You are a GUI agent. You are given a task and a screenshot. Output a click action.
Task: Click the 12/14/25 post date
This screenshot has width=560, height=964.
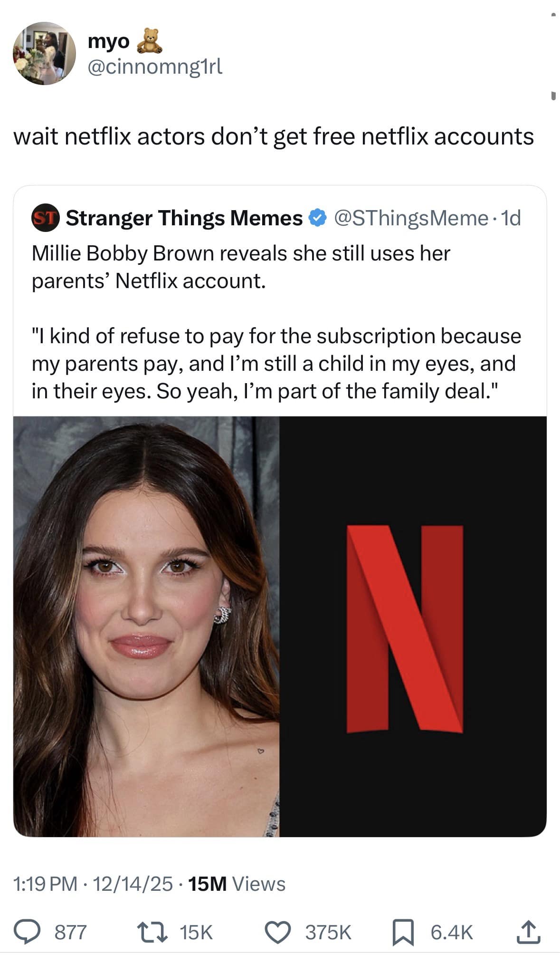133,884
